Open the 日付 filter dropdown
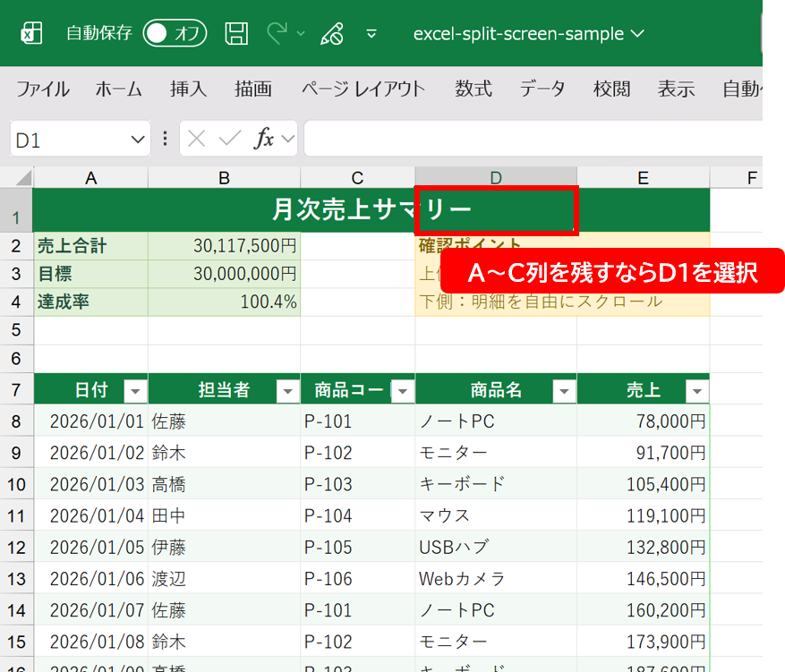 click(135, 391)
